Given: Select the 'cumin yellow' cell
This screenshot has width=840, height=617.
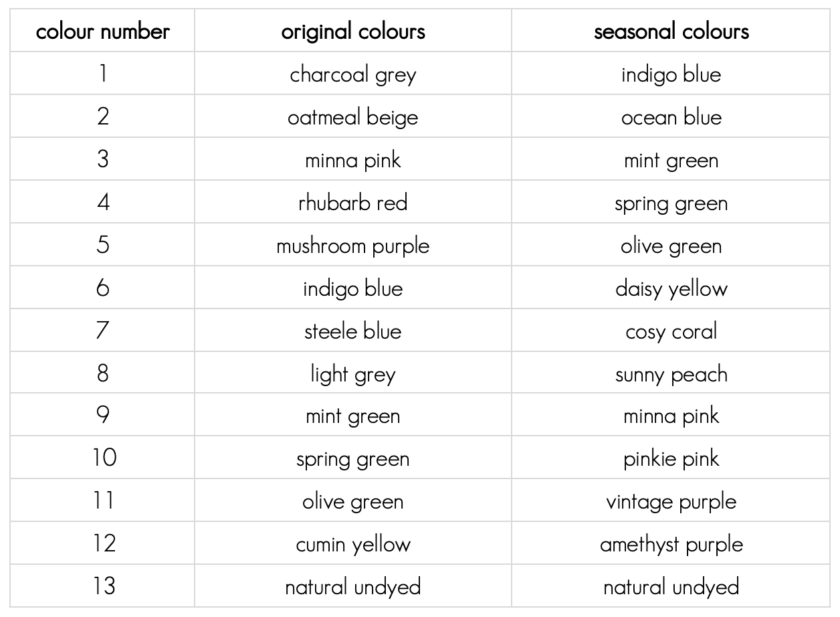Looking at the screenshot, I should 353,543.
